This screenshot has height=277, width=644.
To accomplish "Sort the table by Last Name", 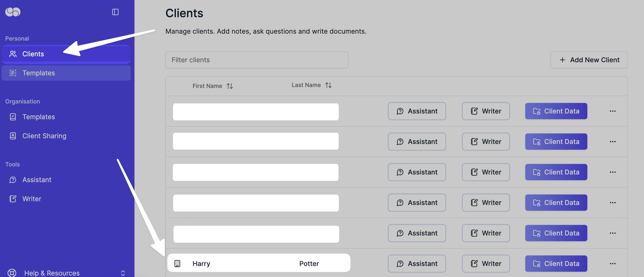I will pos(312,85).
